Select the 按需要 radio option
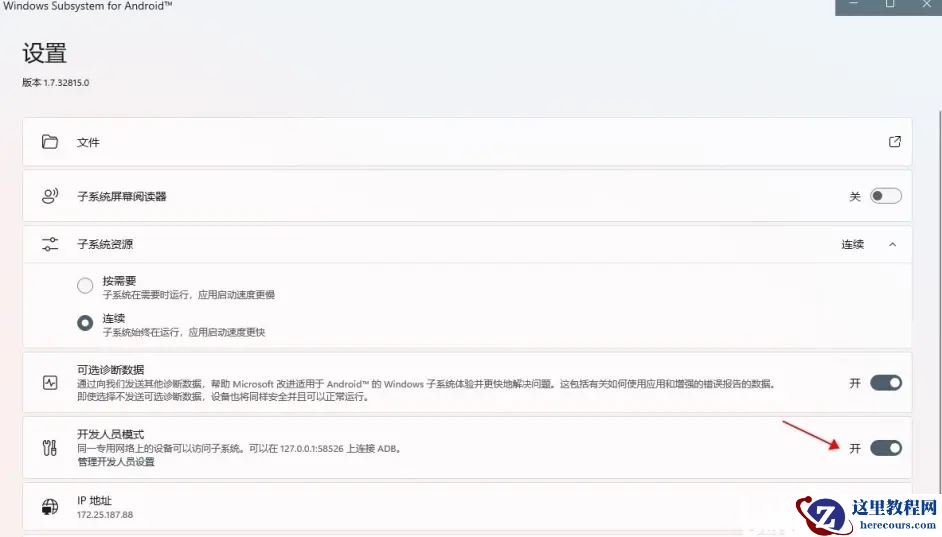Screen dimensions: 942x537 click(85, 285)
